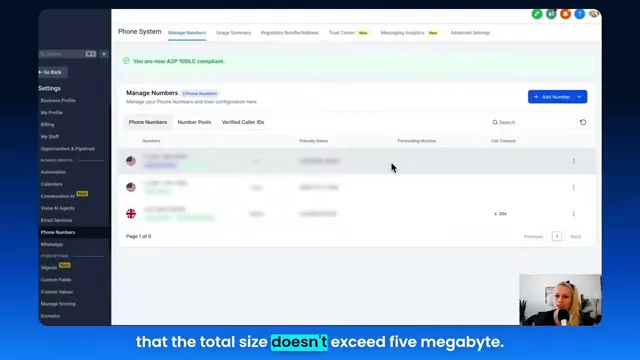The height and width of the screenshot is (360, 640).
Task: Click the 20s call timeout value
Action: 500,214
